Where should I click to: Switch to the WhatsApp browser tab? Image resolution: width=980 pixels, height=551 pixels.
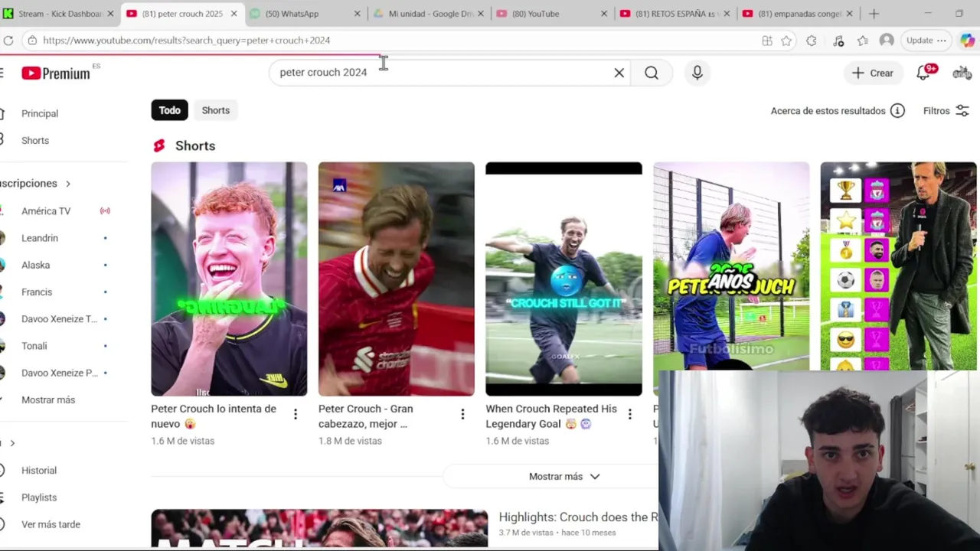tap(305, 14)
